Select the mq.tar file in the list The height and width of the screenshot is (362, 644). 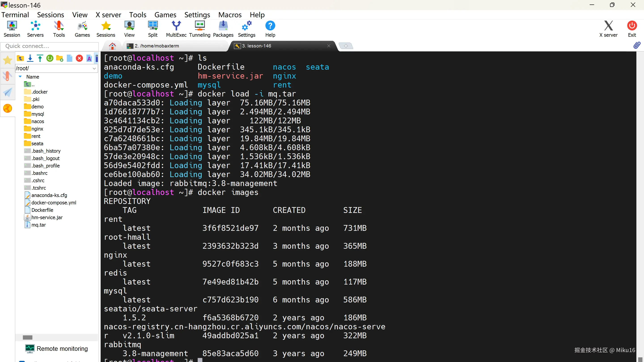pyautogui.click(x=38, y=225)
